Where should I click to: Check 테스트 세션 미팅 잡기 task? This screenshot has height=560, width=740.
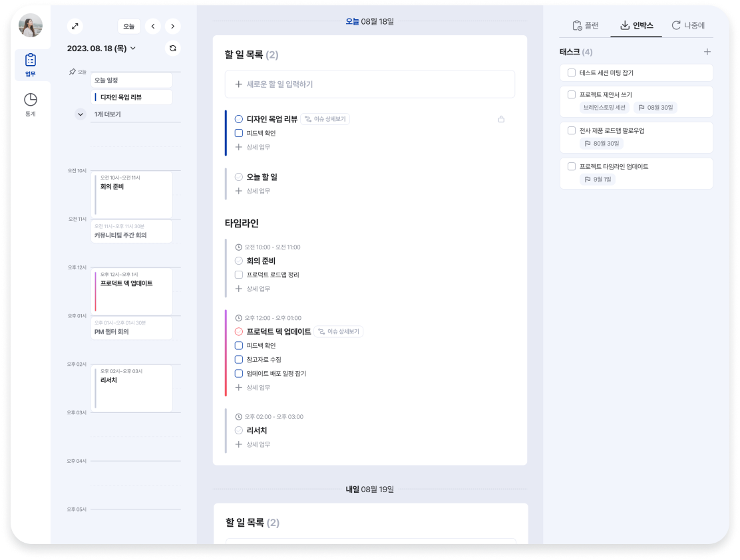[x=572, y=72]
